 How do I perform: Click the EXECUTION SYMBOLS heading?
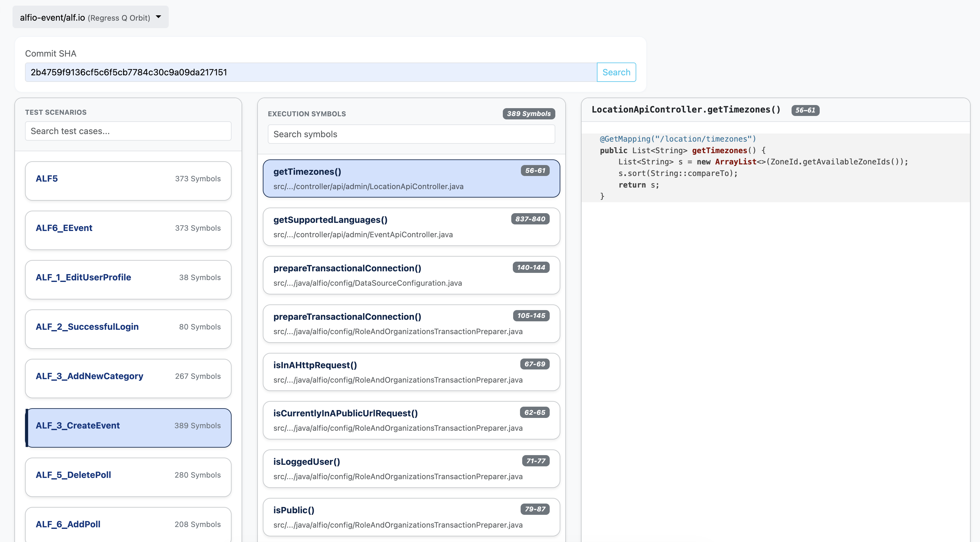307,114
